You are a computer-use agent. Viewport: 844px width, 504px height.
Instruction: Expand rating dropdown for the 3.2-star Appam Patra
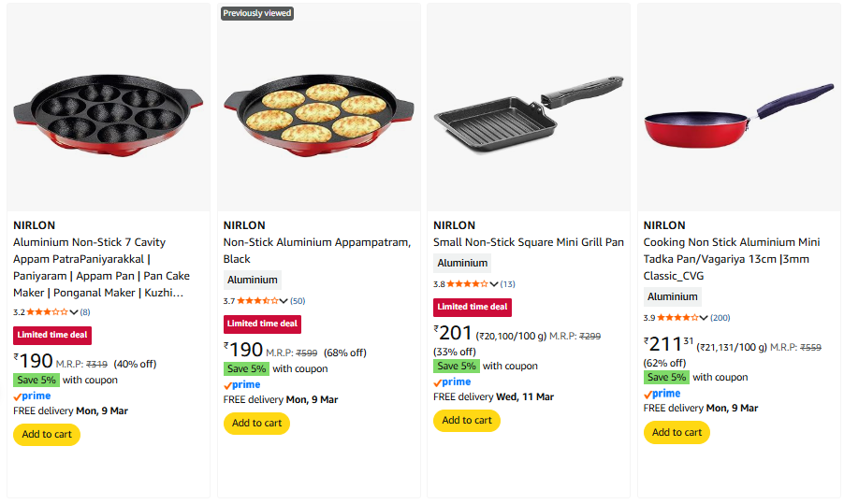tap(74, 312)
